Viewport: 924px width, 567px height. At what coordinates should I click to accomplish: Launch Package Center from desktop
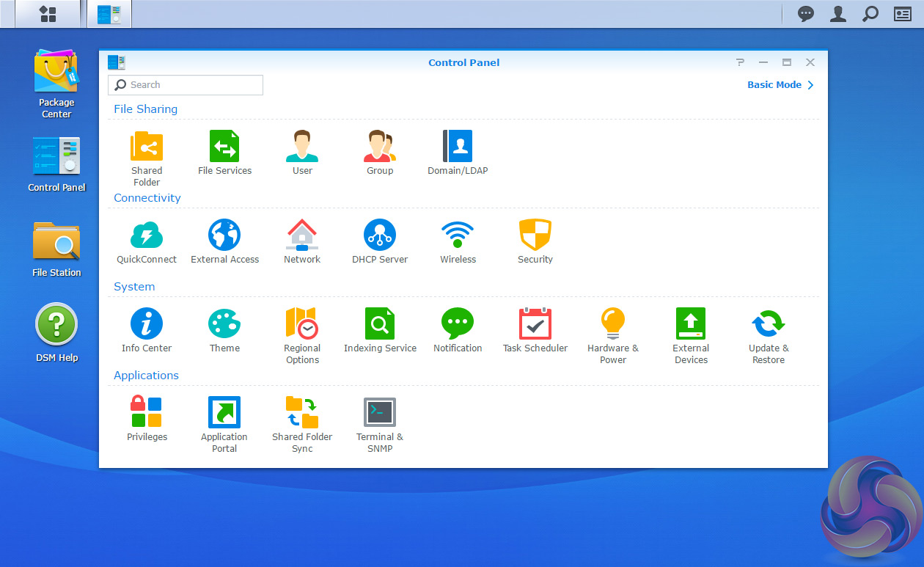click(x=56, y=84)
